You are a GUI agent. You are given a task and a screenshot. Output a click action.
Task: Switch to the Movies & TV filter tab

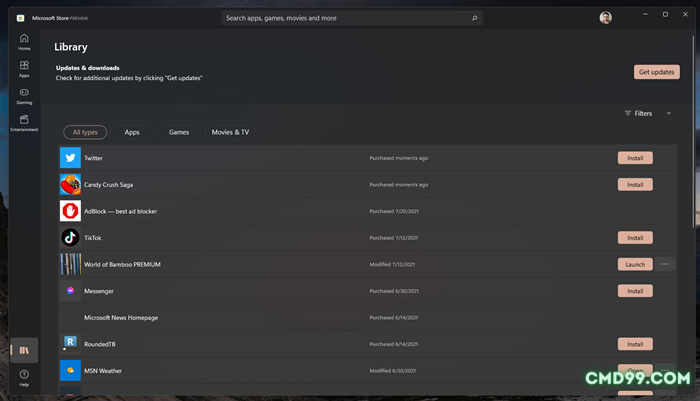coord(230,132)
